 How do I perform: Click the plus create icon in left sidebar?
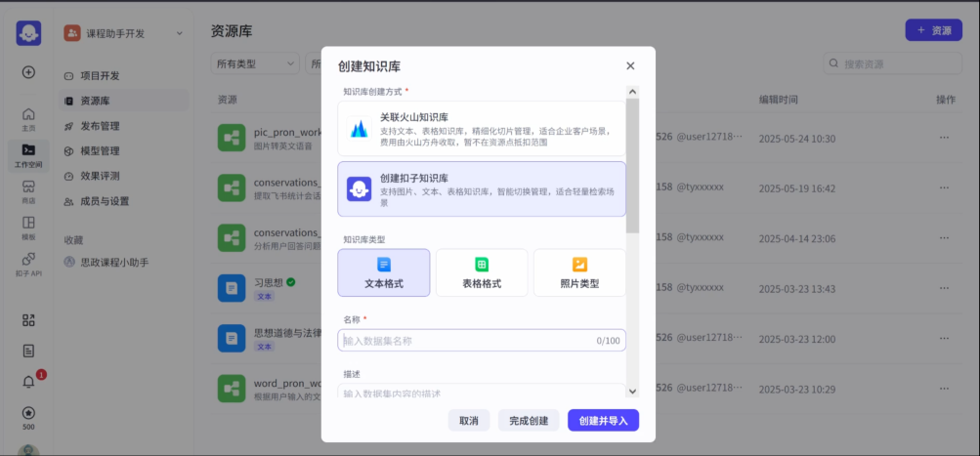(28, 72)
